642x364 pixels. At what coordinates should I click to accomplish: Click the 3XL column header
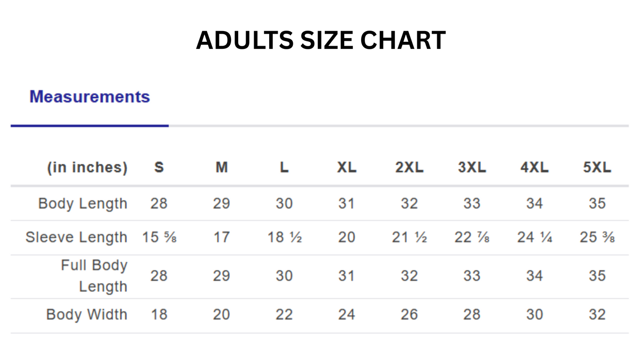pos(472,167)
